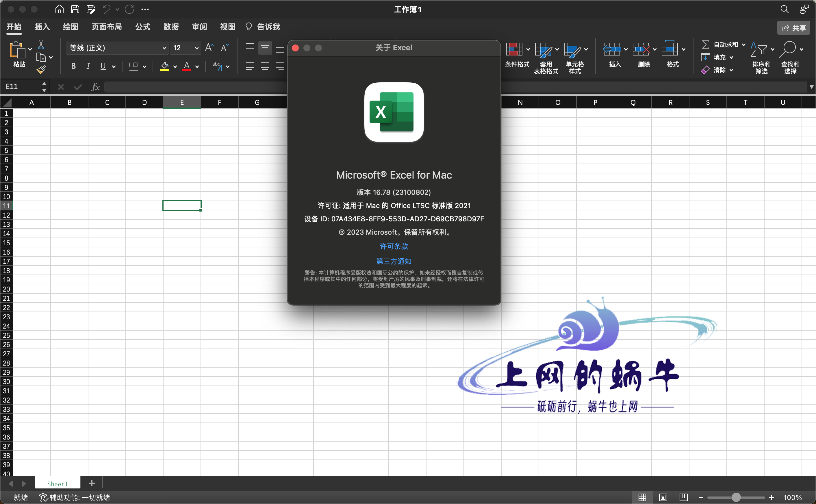Expand the font color dropdown arrow
This screenshot has width=816, height=504.
coord(197,67)
